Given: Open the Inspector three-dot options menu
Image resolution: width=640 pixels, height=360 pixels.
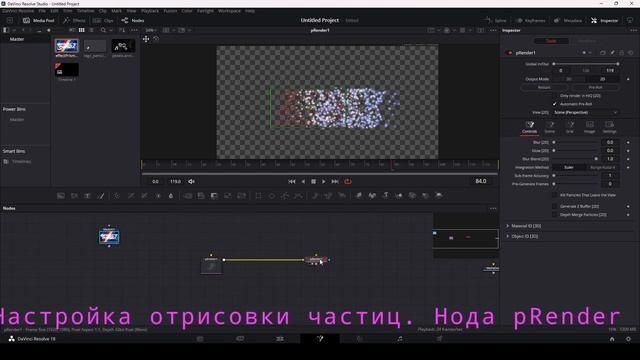Looking at the screenshot, I should coord(633,30).
